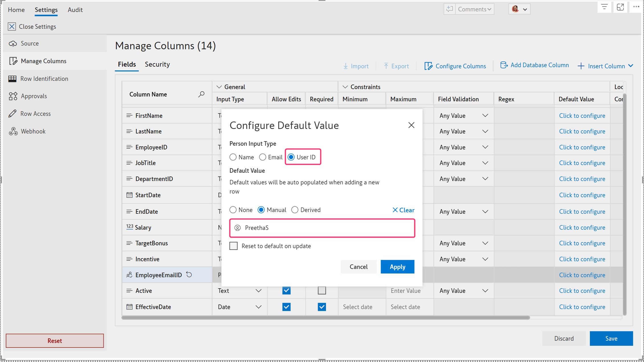Image resolution: width=644 pixels, height=362 pixels.
Task: Open the Audit menu tab
Action: (75, 10)
